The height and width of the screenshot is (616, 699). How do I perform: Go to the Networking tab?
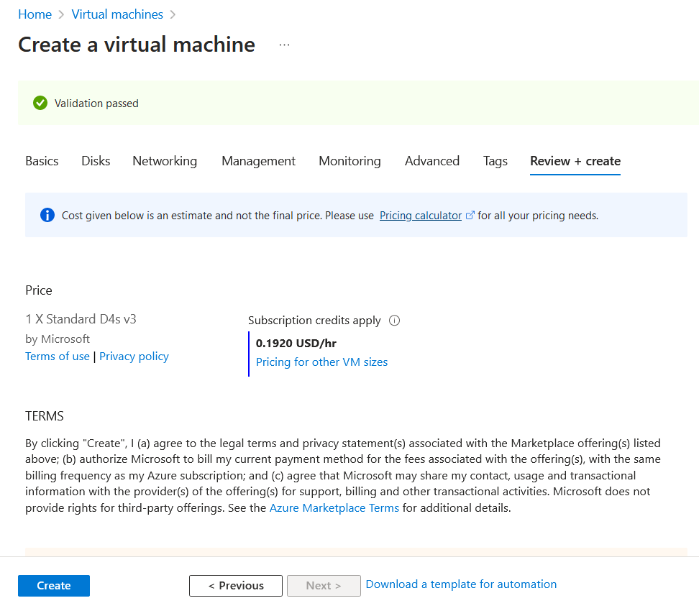[165, 161]
